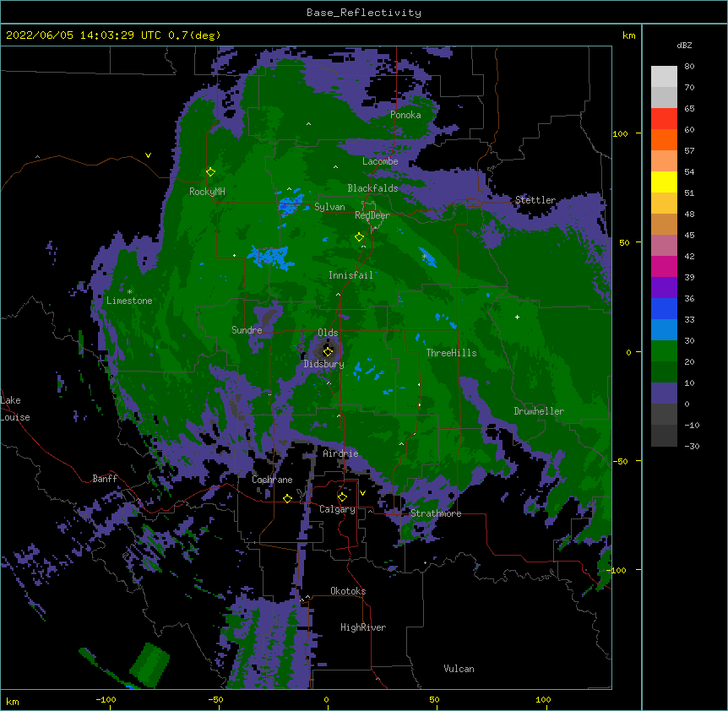Click the Stettler label
Image resolution: width=728 pixels, height=711 pixels.
[x=535, y=200]
